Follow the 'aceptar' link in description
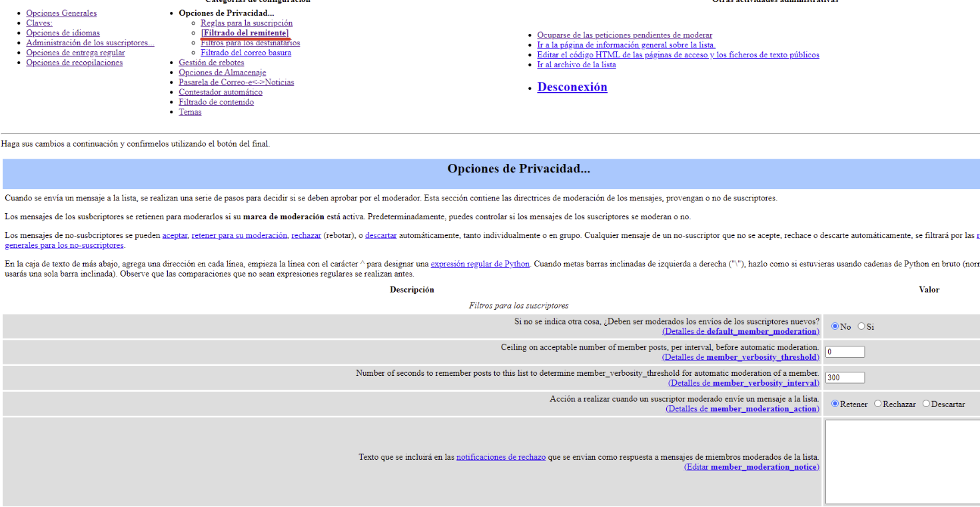The width and height of the screenshot is (980, 507). (175, 236)
